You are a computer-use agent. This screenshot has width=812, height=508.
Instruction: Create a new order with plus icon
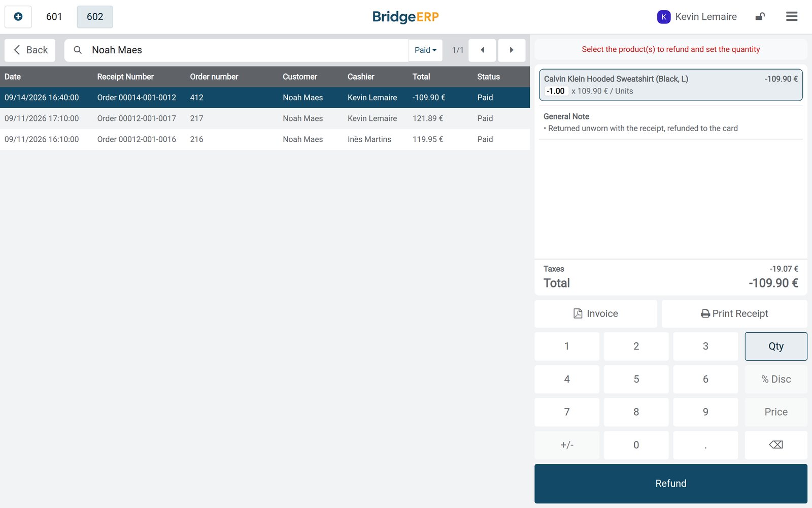tap(18, 17)
